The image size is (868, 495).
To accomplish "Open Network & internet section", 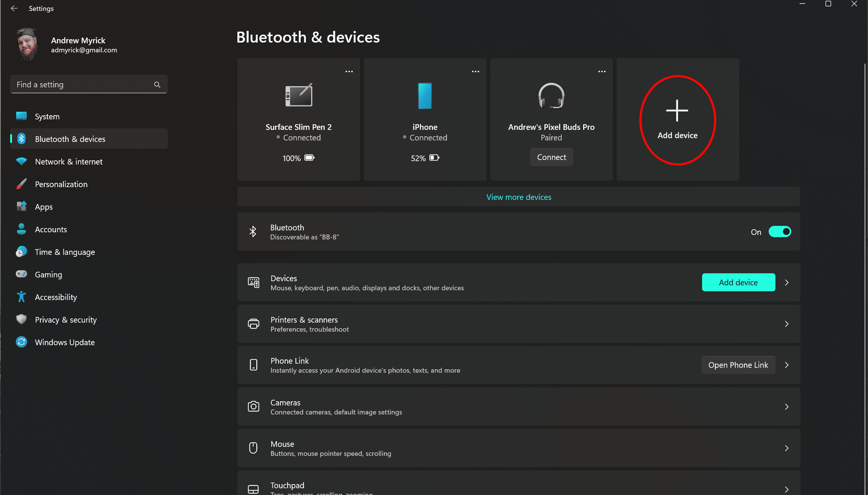I will (68, 162).
